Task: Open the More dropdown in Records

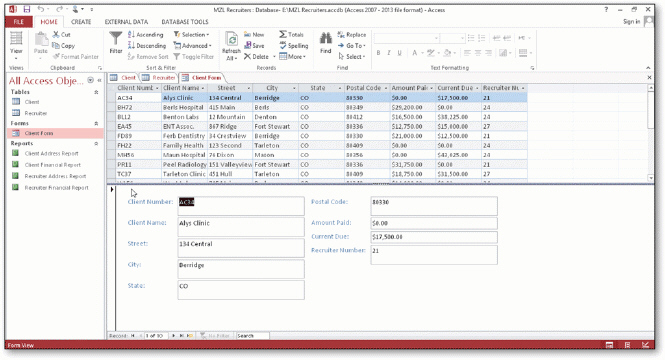Action: [x=293, y=56]
